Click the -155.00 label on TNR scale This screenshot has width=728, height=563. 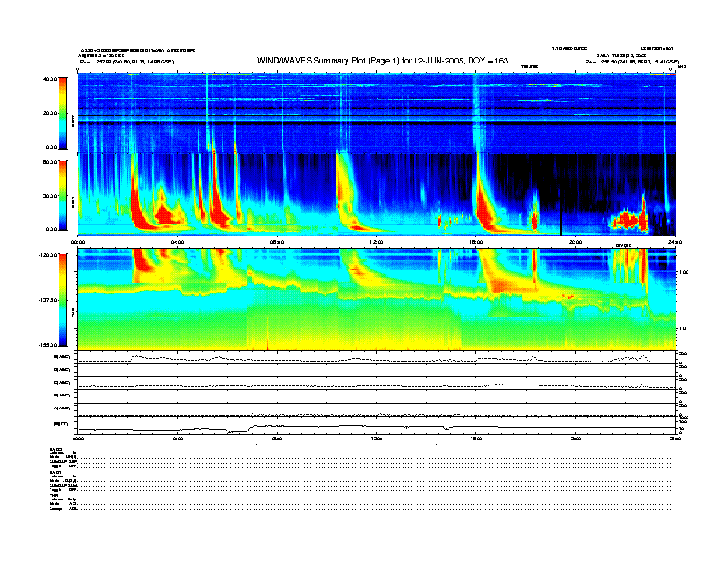tap(48, 345)
